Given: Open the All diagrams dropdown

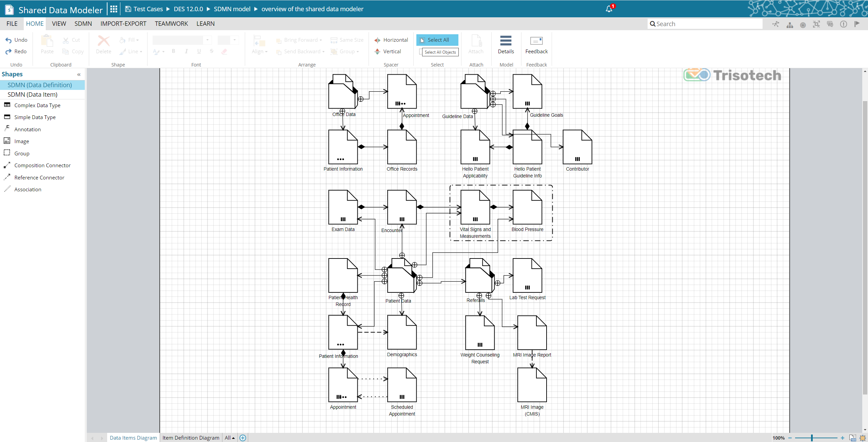Looking at the screenshot, I should pos(230,438).
